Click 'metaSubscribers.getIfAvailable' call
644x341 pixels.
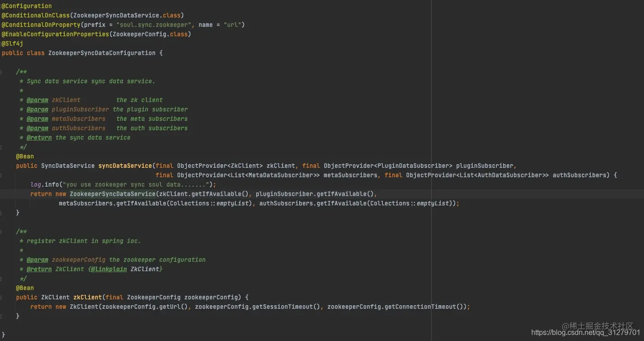(x=113, y=203)
